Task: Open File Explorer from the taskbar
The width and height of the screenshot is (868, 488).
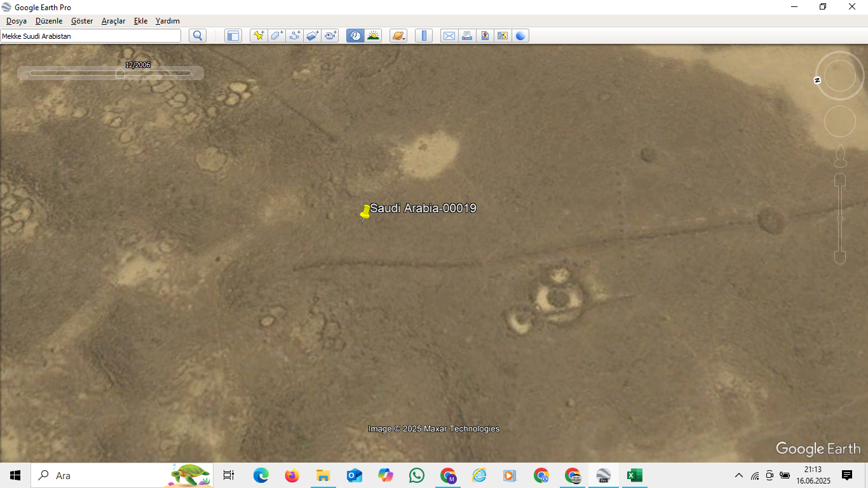Action: pos(323,475)
